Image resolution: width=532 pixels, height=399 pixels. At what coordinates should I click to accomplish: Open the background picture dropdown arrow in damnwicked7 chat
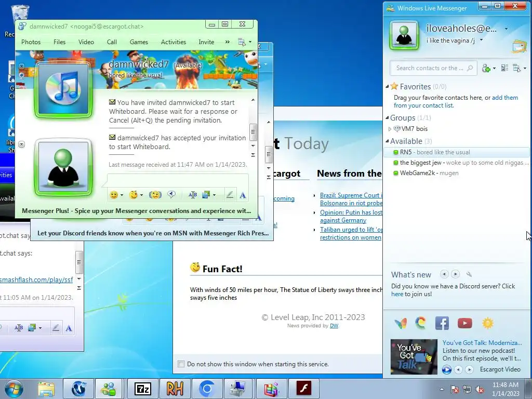[x=214, y=195]
